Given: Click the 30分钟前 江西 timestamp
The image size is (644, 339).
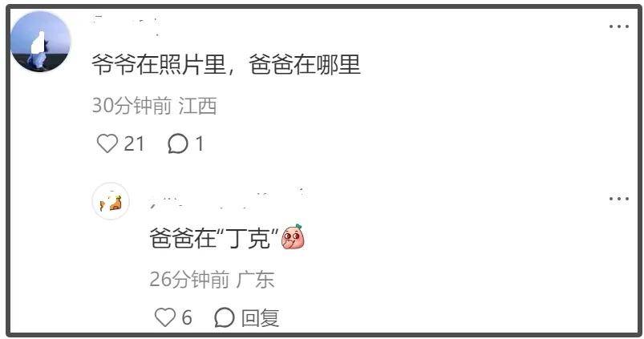Looking at the screenshot, I should coord(155,106).
